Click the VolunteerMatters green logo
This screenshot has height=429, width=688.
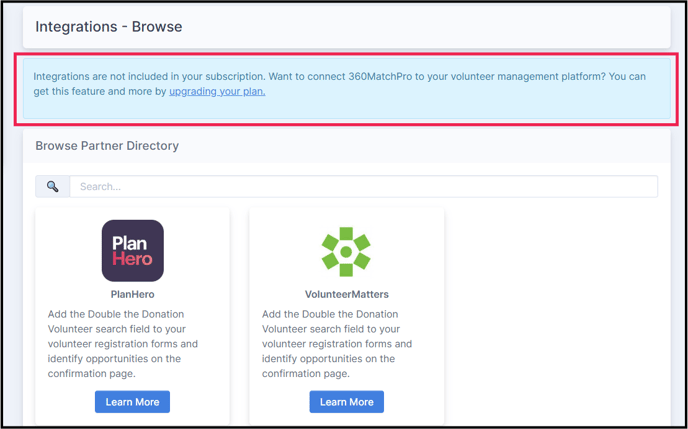[346, 252]
